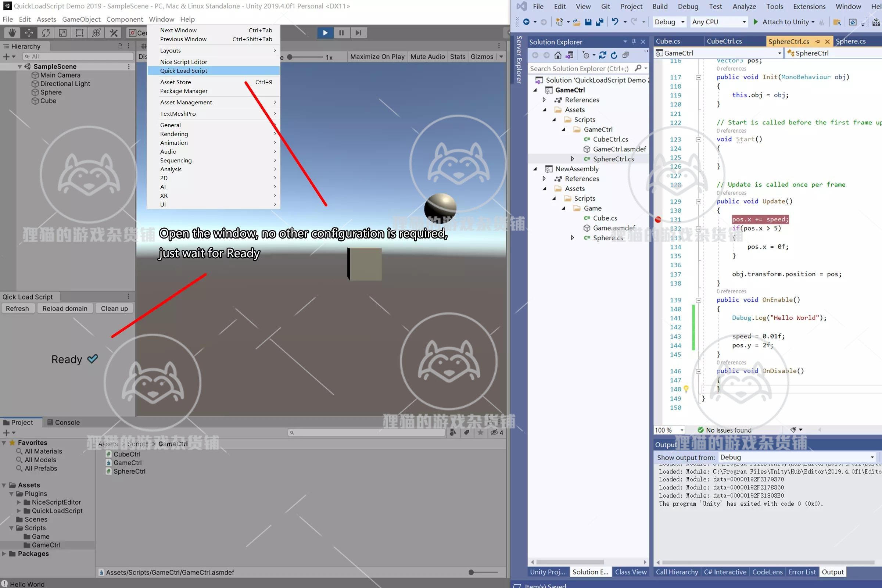The image size is (882, 588).
Task: Collapse the Plugins folder in Project
Action: tap(11, 494)
